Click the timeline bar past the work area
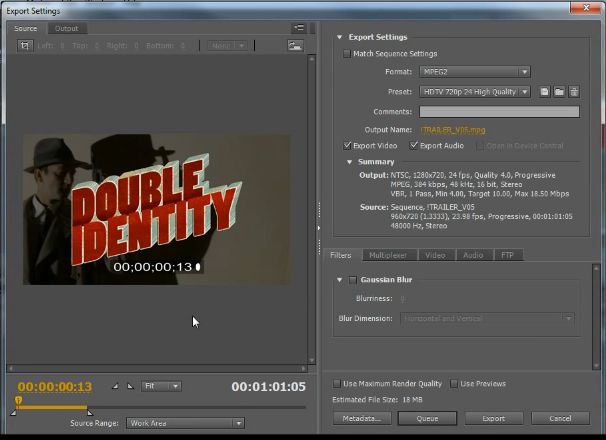The image size is (606, 440). tap(196, 407)
